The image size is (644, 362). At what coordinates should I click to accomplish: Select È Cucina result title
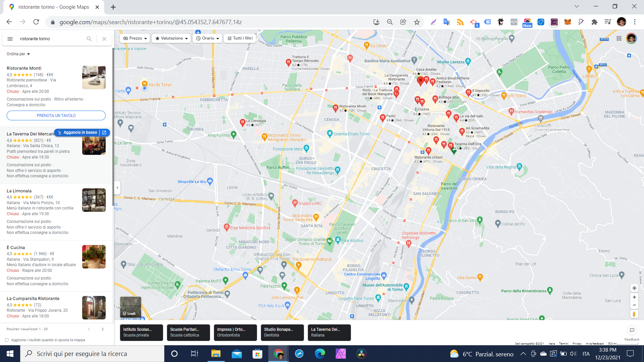point(16,248)
